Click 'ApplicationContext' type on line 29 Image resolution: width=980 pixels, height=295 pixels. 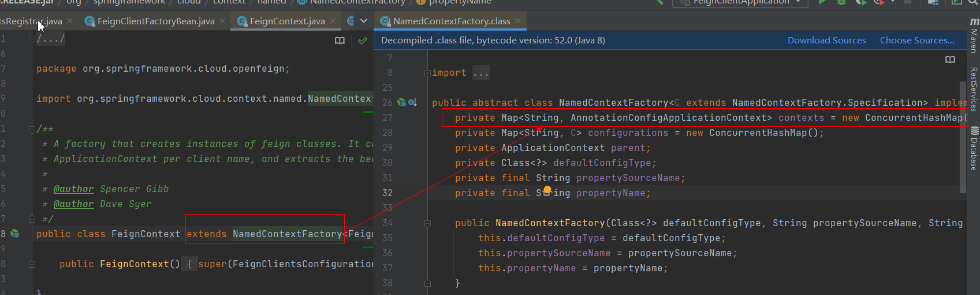(553, 148)
